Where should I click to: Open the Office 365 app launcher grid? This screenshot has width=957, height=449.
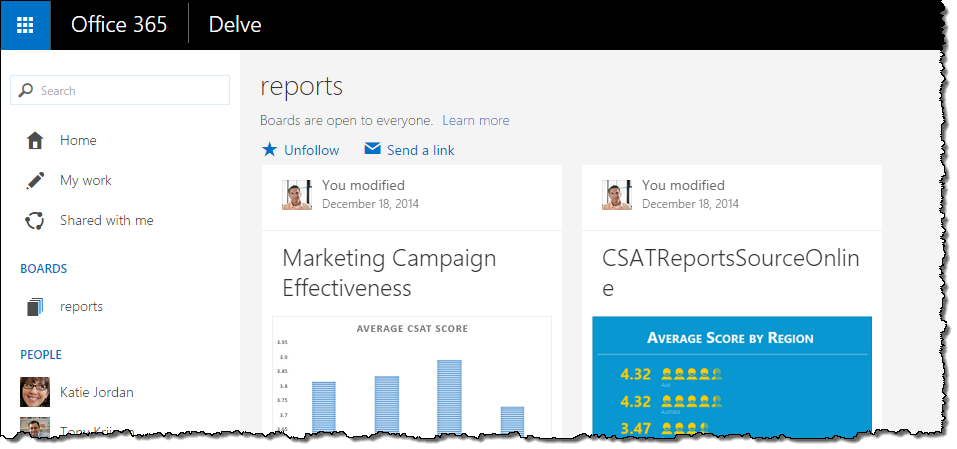[26, 25]
